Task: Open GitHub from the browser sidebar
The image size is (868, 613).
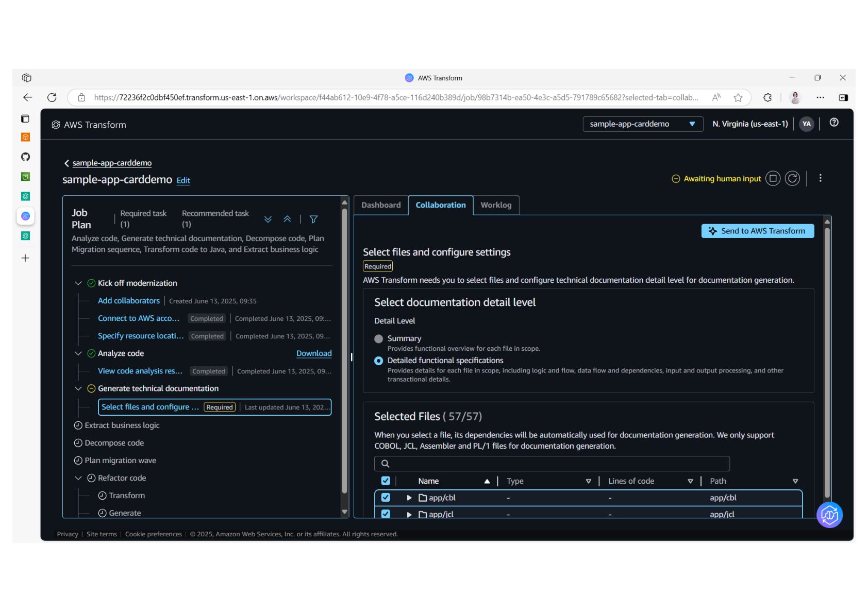Action: click(25, 157)
